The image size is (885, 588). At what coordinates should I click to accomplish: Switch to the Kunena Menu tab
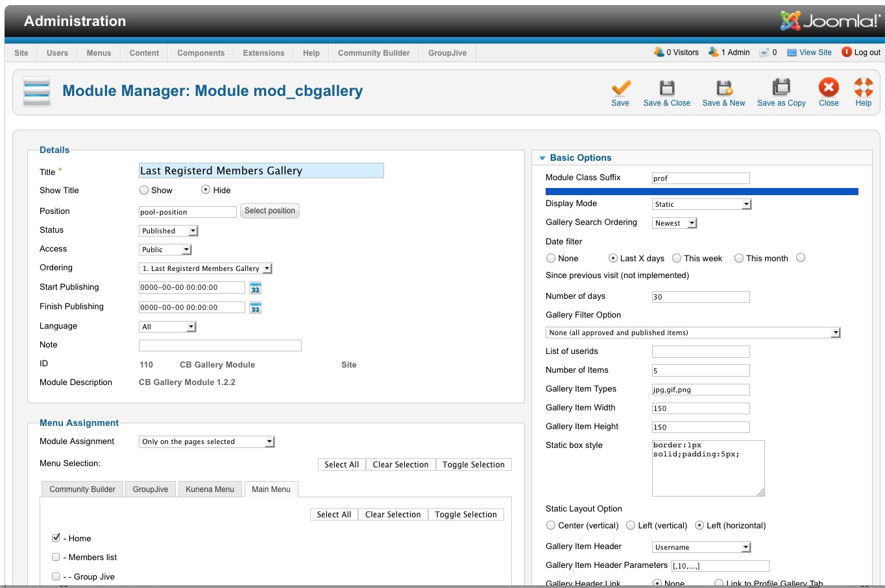(x=210, y=489)
